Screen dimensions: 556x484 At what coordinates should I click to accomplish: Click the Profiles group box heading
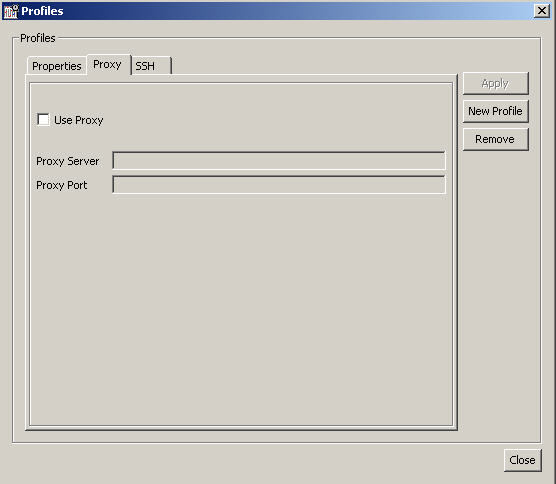(x=38, y=38)
